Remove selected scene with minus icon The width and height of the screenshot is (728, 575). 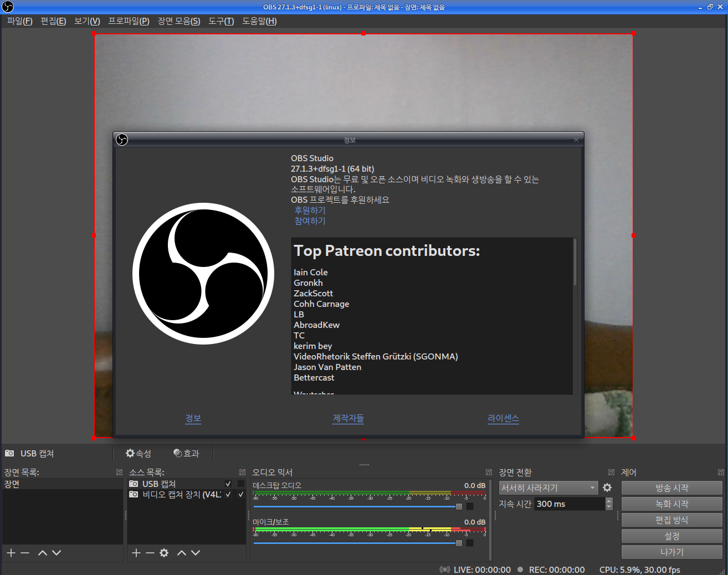coord(25,553)
